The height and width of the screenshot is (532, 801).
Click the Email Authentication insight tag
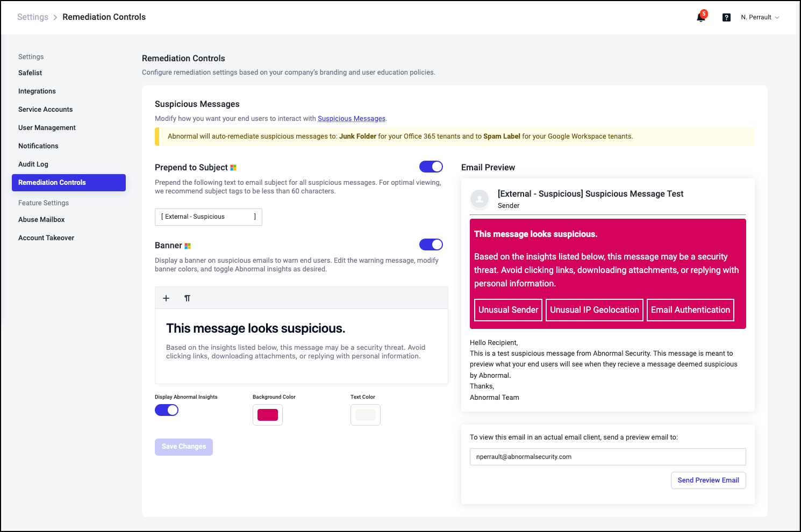690,310
